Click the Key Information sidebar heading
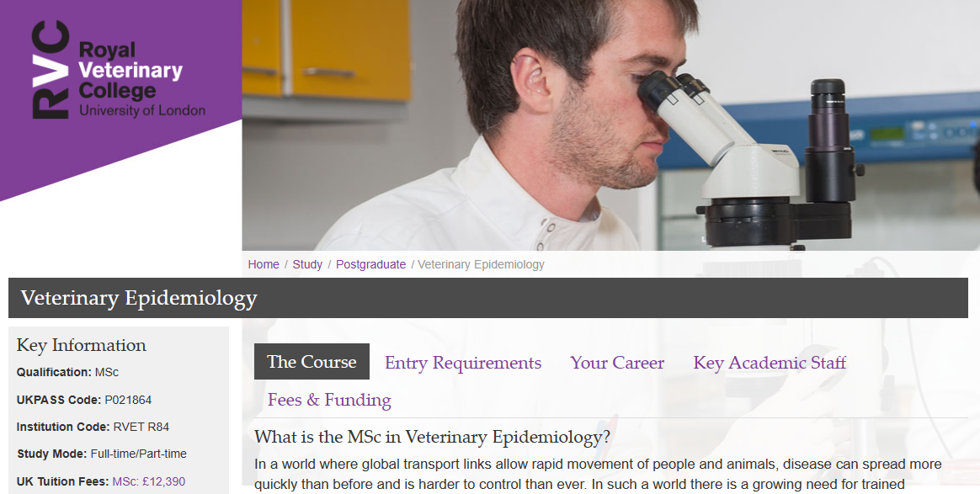Viewport: 980px width, 494px height. 82,345
